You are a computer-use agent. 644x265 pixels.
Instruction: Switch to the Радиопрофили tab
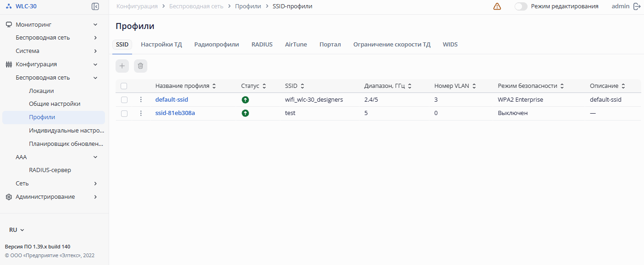(x=216, y=45)
